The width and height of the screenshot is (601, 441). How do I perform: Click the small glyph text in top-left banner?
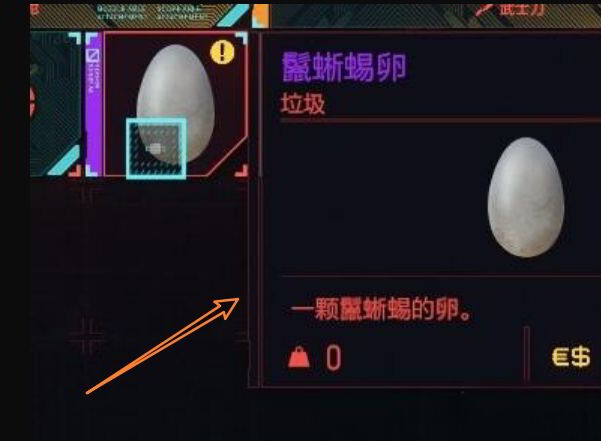click(151, 12)
